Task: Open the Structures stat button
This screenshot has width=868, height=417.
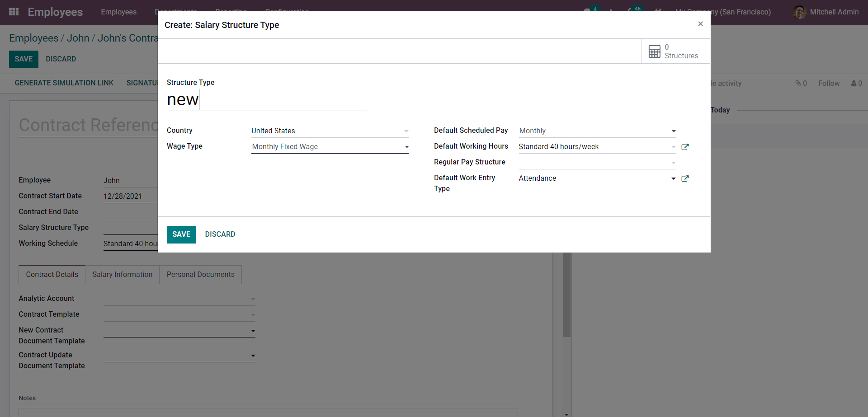Action: [x=673, y=52]
